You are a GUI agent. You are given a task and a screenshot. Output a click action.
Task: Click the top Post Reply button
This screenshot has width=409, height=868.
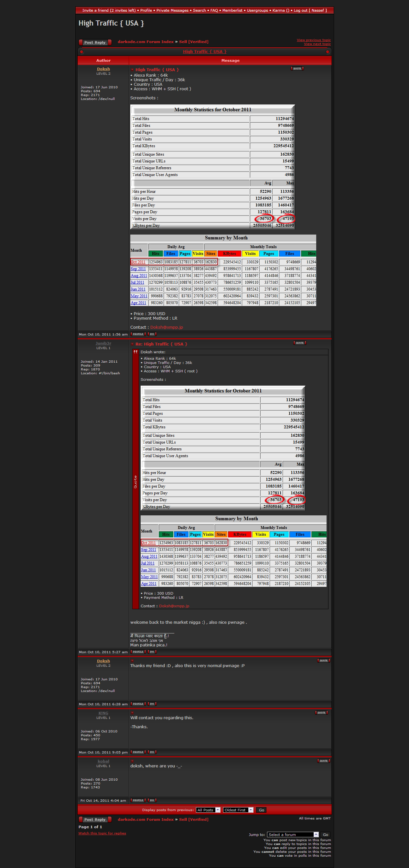(95, 42)
